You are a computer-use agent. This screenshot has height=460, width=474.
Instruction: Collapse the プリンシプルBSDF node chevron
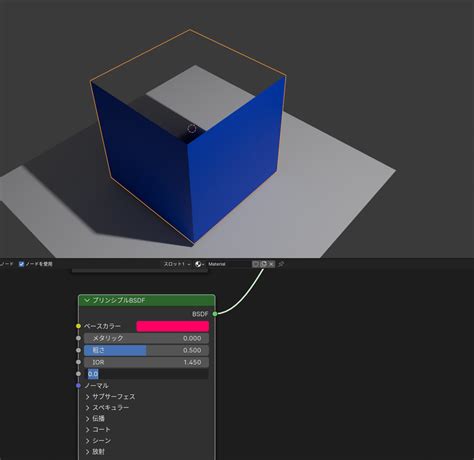[x=87, y=300]
